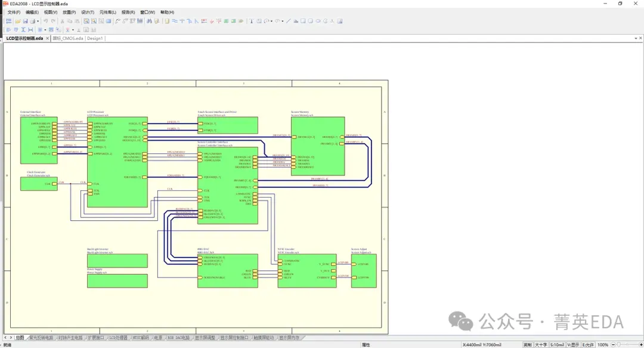Toggle the 大十字 cursor mode button
This screenshot has height=348, width=644.
coord(541,344)
